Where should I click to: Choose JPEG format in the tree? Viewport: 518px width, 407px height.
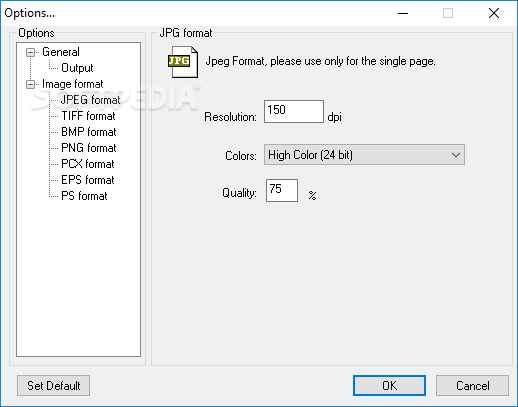(90, 100)
